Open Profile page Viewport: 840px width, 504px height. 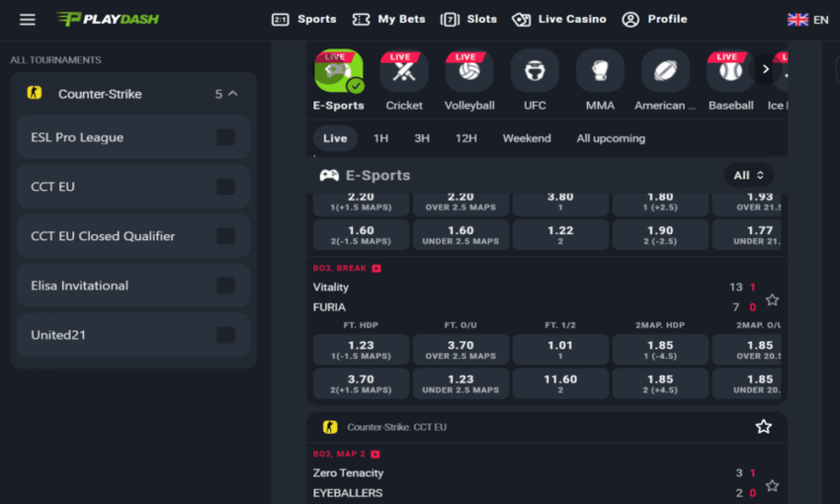[x=654, y=20]
